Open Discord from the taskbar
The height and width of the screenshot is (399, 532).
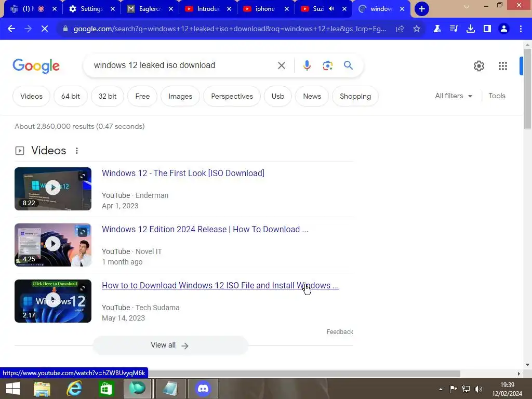pyautogui.click(x=203, y=389)
